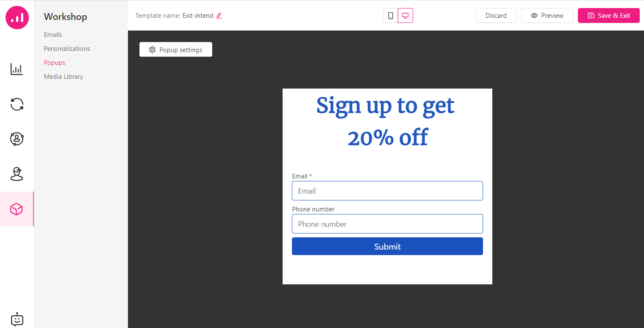Open Popup settings
Viewport: 644px width, 328px height.
pos(176,50)
